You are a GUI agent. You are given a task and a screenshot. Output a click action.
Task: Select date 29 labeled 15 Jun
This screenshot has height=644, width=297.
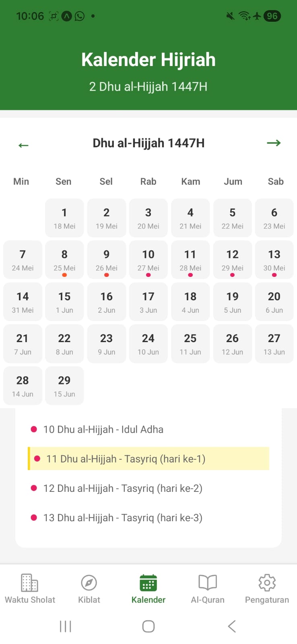tap(64, 385)
